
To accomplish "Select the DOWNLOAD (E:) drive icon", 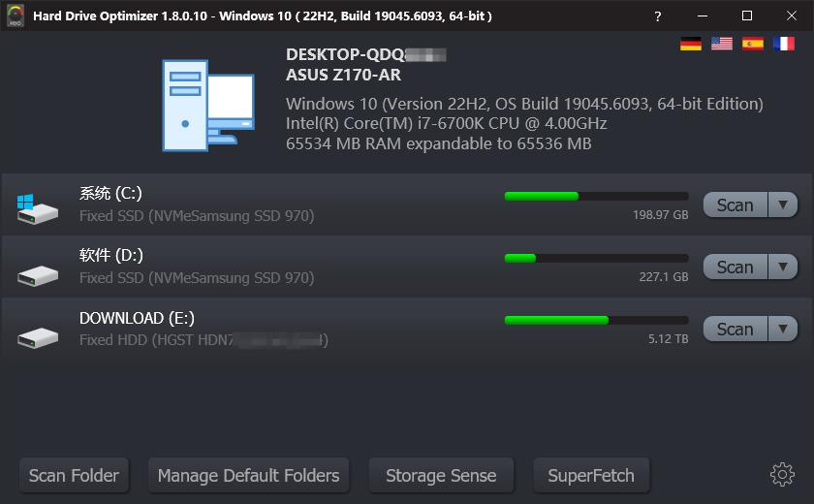I will (38, 338).
